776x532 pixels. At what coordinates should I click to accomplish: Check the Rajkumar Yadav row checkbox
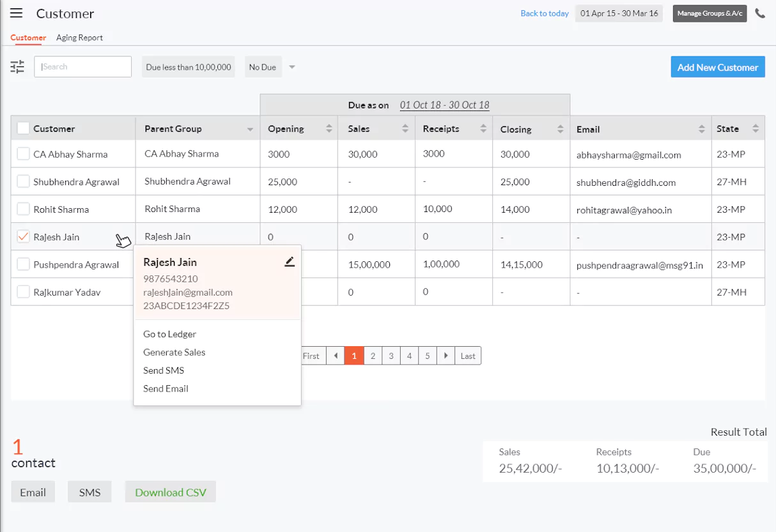pos(23,292)
